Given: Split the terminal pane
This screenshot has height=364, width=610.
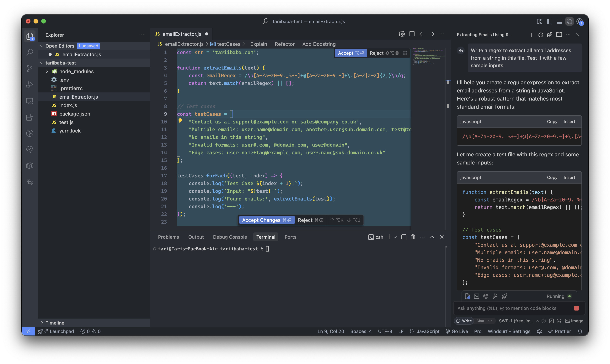Looking at the screenshot, I should tap(404, 237).
